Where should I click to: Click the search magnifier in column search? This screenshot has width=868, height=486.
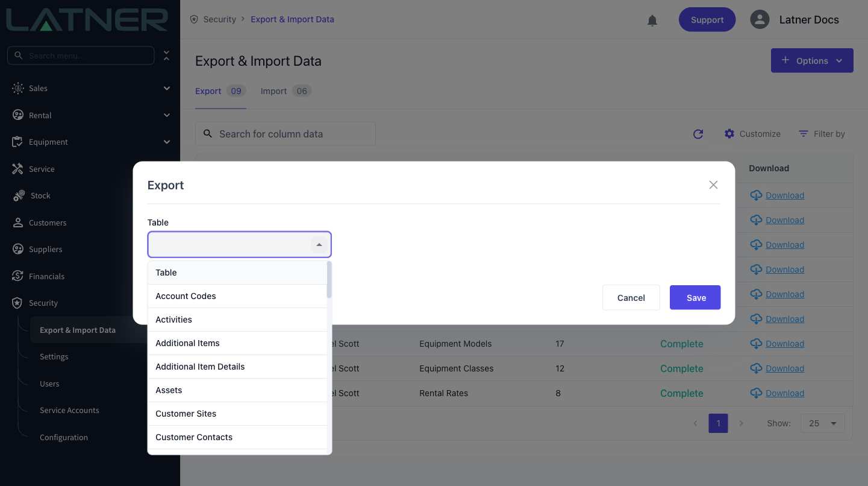tap(208, 133)
